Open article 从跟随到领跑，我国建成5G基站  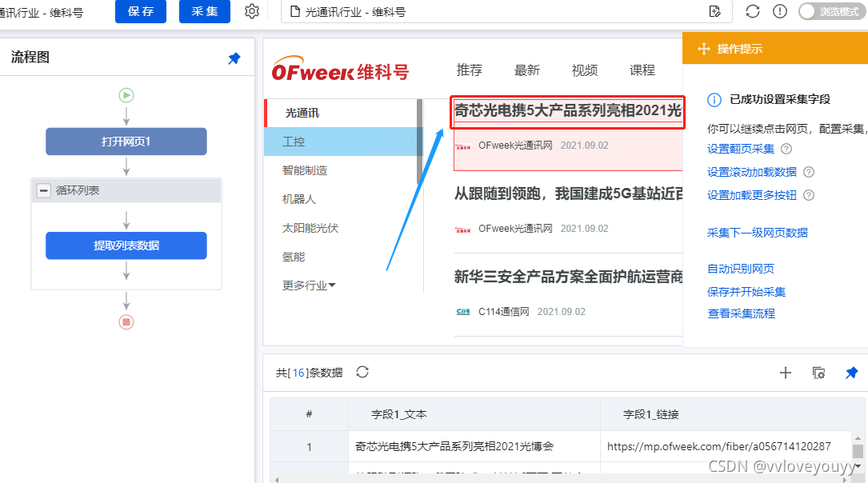coord(569,194)
